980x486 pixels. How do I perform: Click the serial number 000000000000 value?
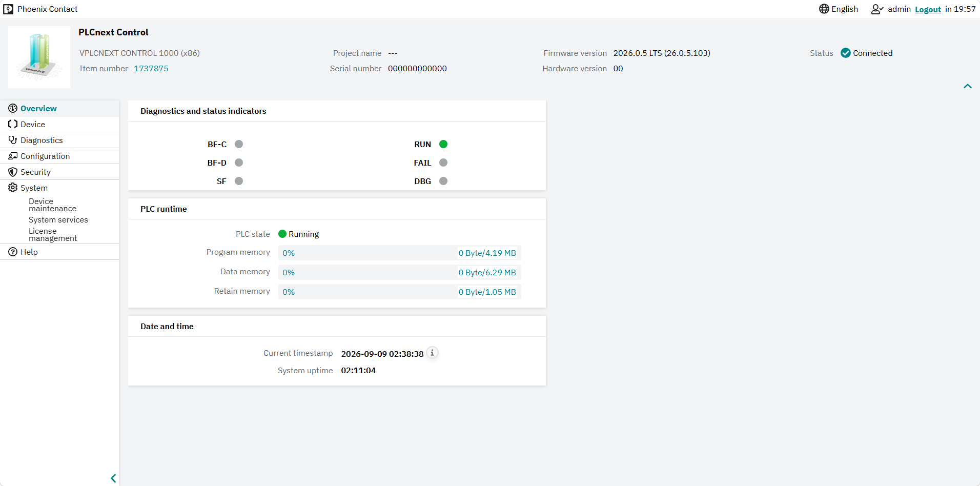point(417,68)
